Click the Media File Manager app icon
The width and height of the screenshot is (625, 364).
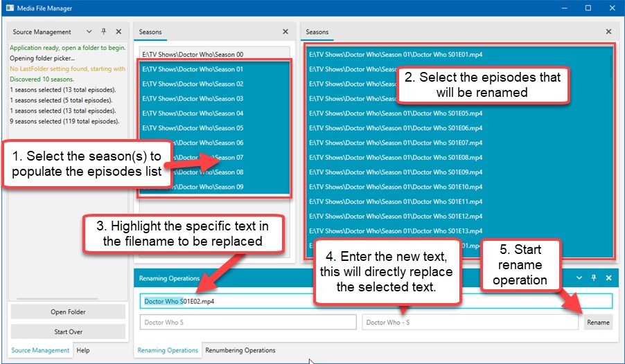(x=10, y=8)
